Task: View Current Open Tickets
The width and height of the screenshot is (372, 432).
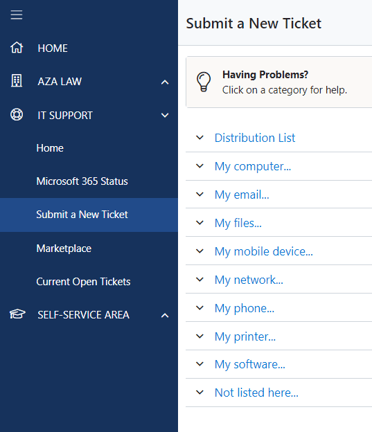Action: click(83, 282)
